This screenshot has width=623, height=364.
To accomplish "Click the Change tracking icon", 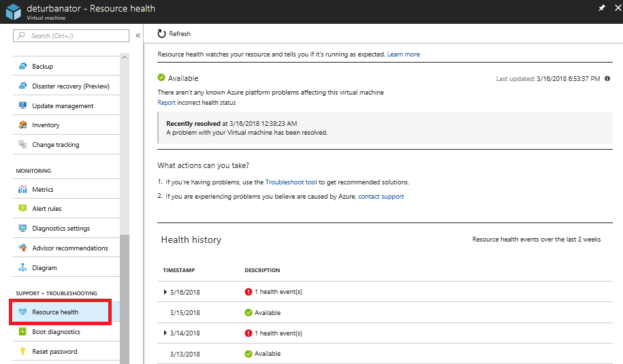I will point(22,145).
